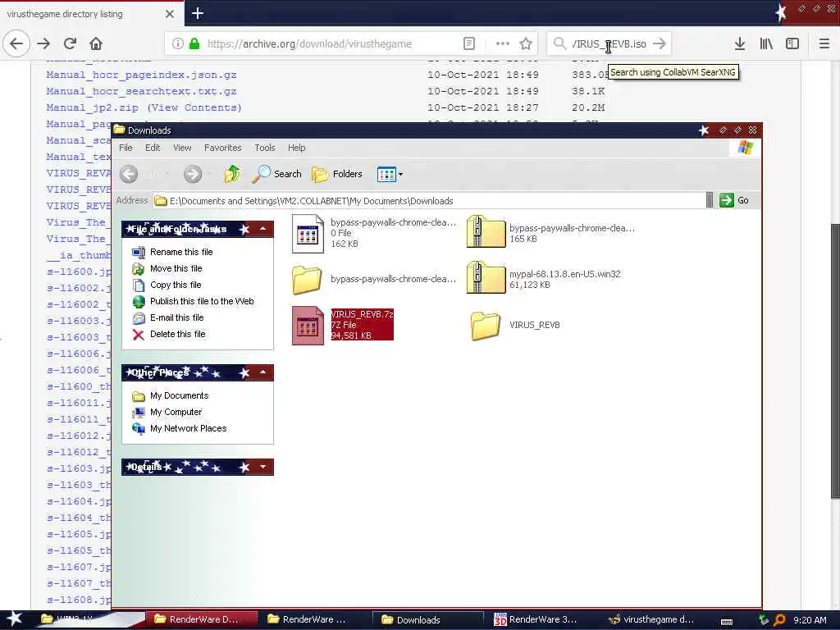The width and height of the screenshot is (840, 630).
Task: Switch to RenderWare 3... taskbar item
Action: click(x=536, y=620)
